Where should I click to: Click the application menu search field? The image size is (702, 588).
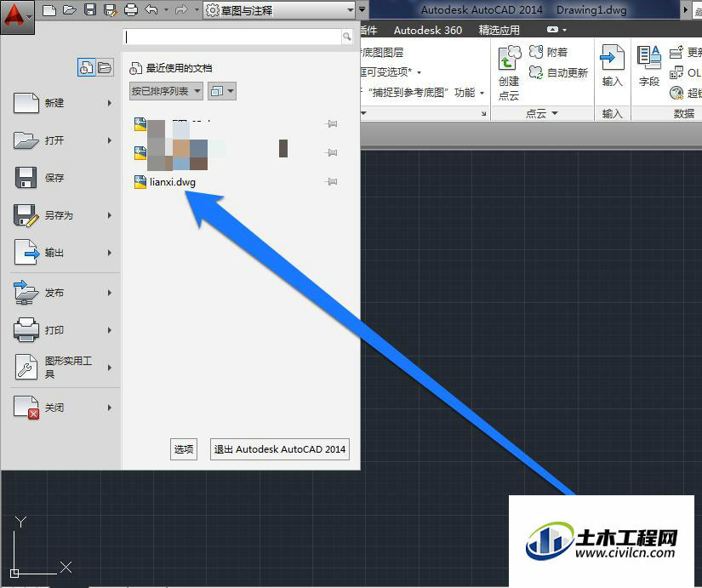coord(232,37)
